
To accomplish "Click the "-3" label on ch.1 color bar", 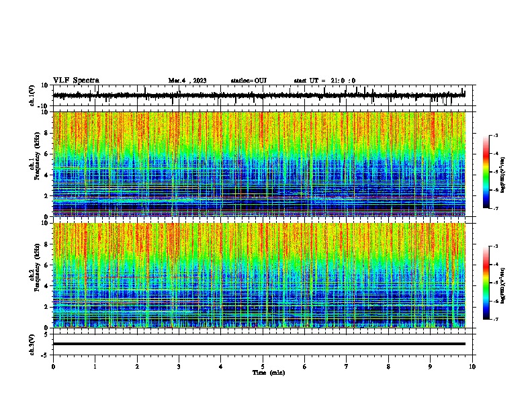I will [x=495, y=136].
